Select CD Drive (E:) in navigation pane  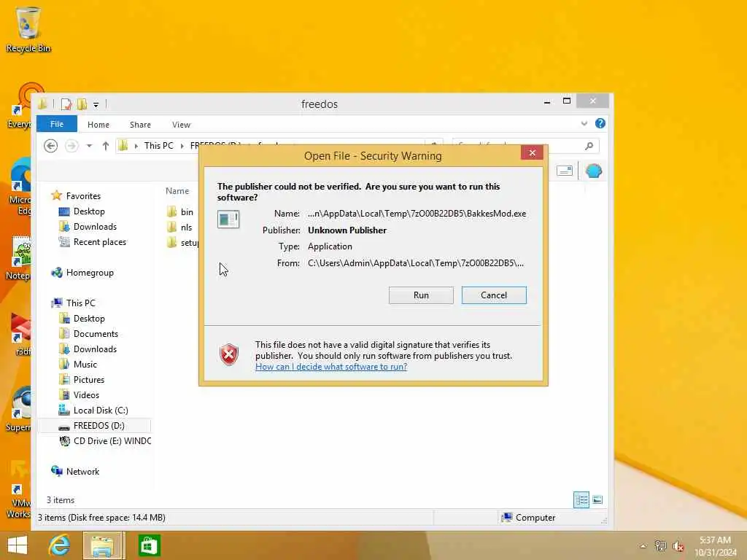(112, 441)
